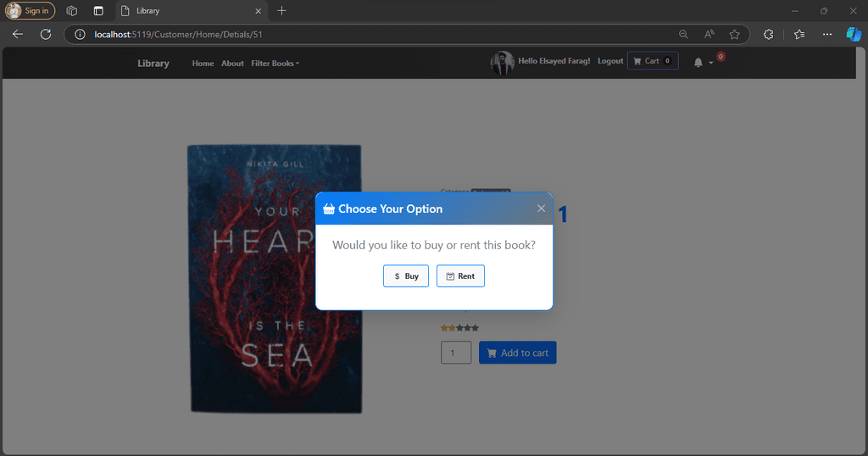The image size is (868, 456).
Task: Refresh the page with reload icon
Action: (46, 34)
